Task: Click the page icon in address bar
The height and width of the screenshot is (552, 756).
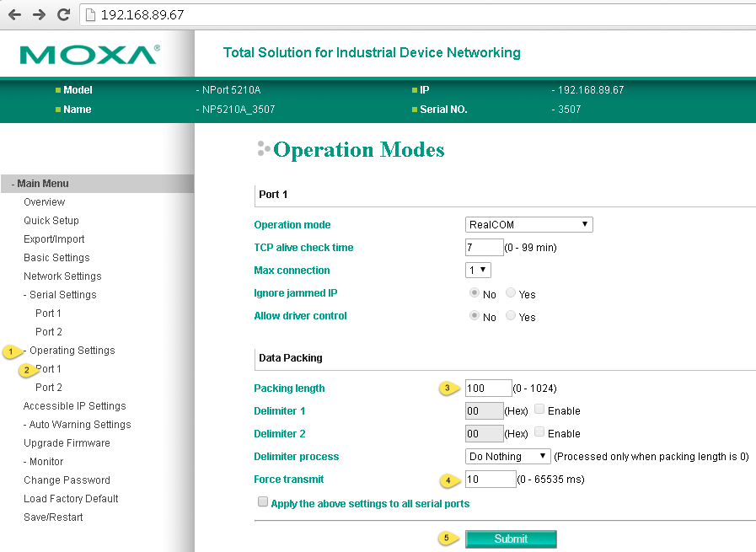Action: (x=90, y=15)
